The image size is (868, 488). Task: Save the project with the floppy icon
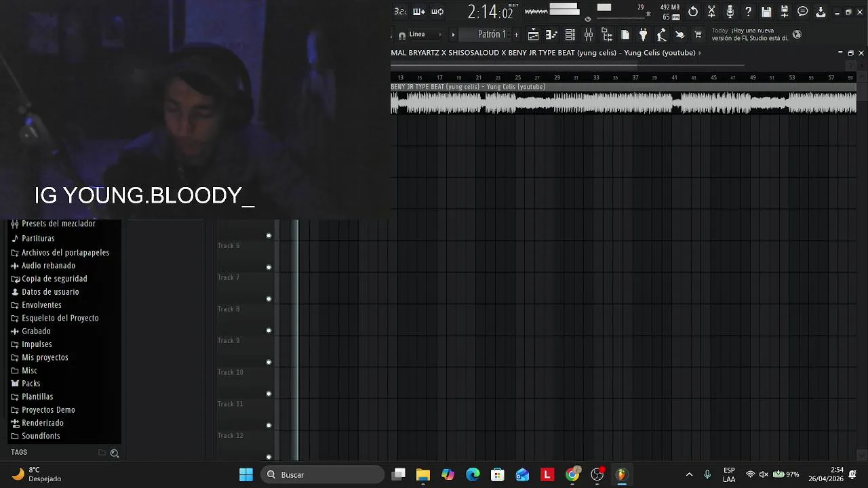click(766, 12)
